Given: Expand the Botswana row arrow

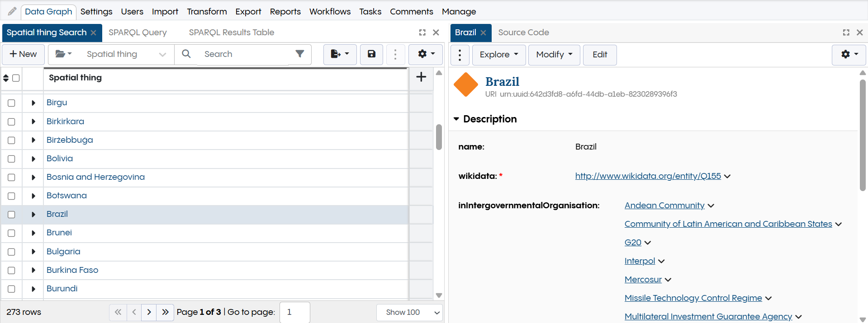Looking at the screenshot, I should (33, 196).
